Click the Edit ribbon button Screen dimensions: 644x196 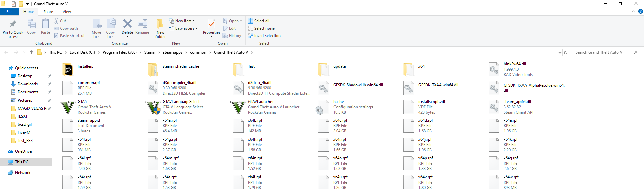229,28
